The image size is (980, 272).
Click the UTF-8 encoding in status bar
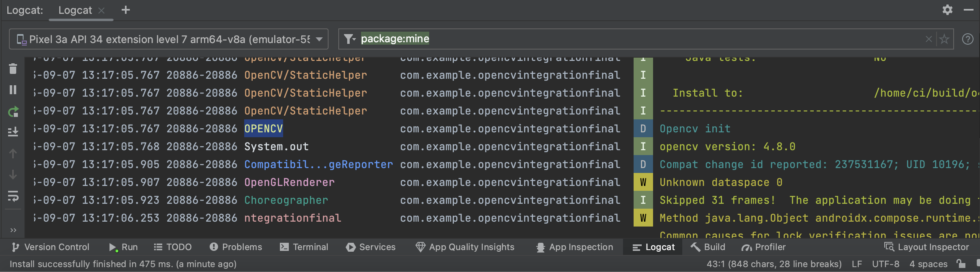pos(885,264)
